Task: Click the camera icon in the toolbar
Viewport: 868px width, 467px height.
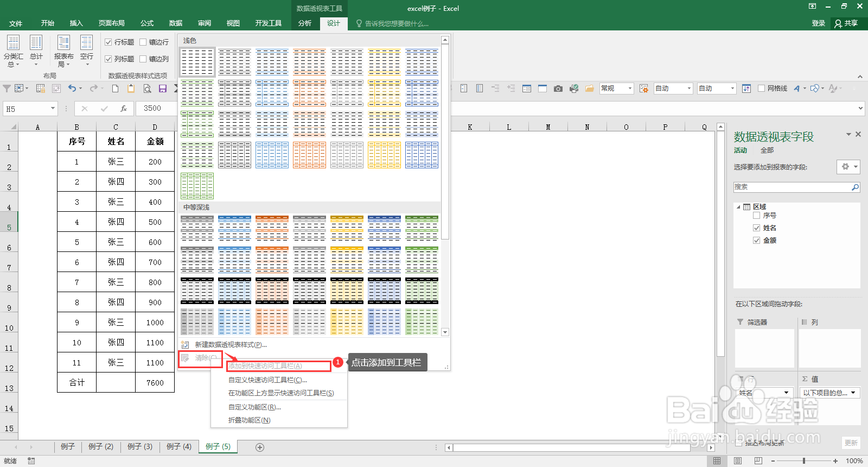Action: point(558,89)
